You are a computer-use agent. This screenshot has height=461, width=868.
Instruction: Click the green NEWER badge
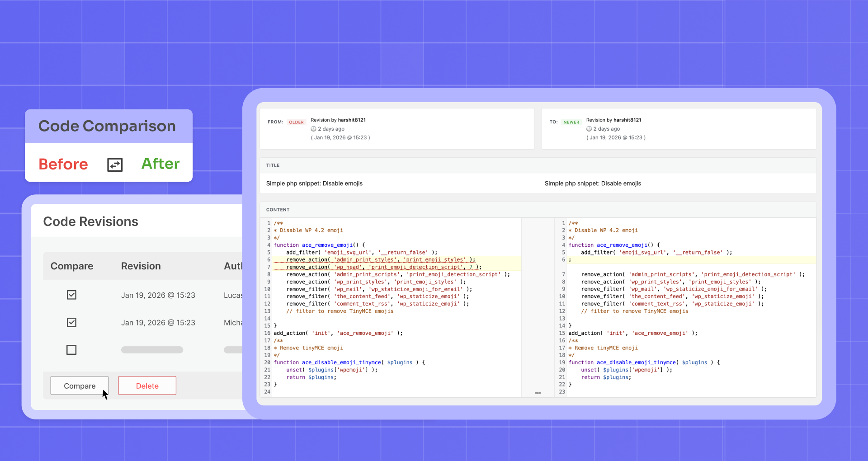point(571,122)
